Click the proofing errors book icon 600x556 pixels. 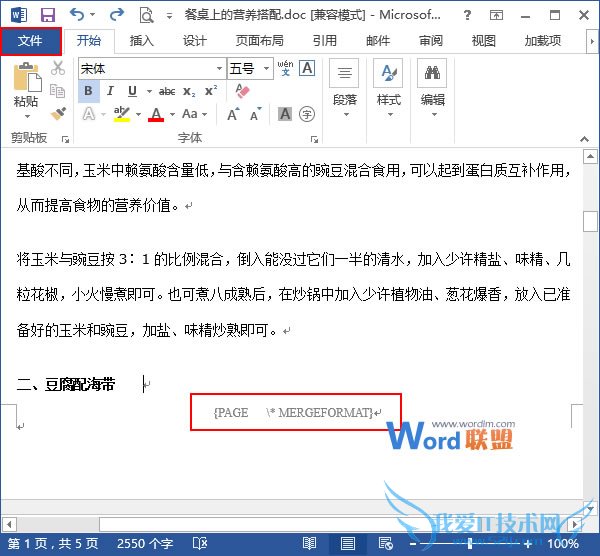coord(200,543)
